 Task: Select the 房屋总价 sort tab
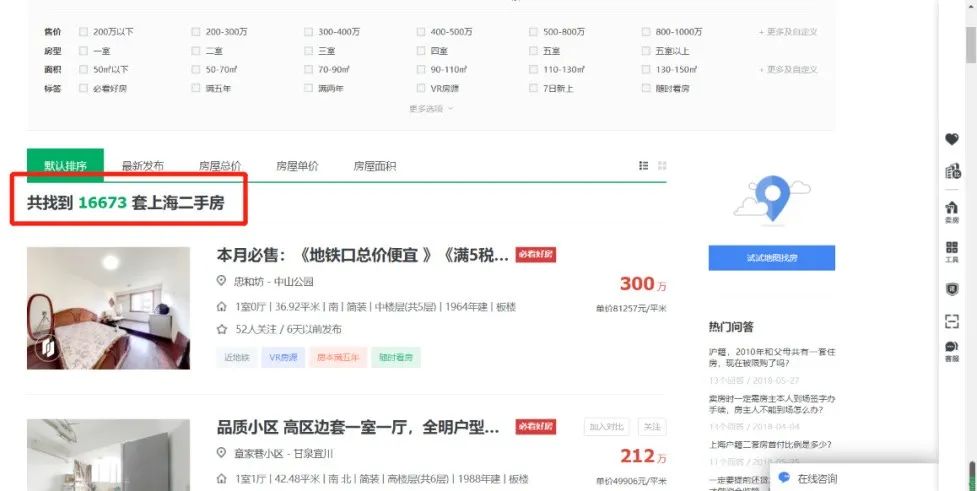click(x=220, y=166)
